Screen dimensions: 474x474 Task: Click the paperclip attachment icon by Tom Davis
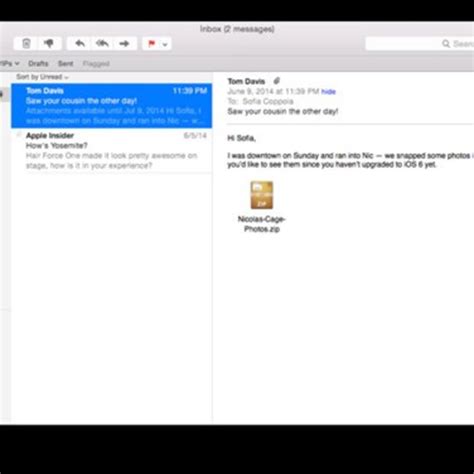(x=276, y=81)
